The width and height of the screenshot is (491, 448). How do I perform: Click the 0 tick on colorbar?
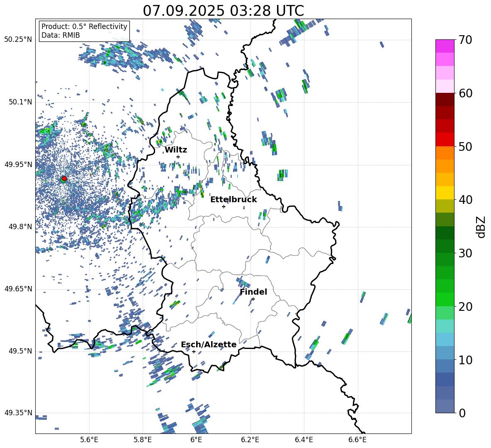click(462, 413)
